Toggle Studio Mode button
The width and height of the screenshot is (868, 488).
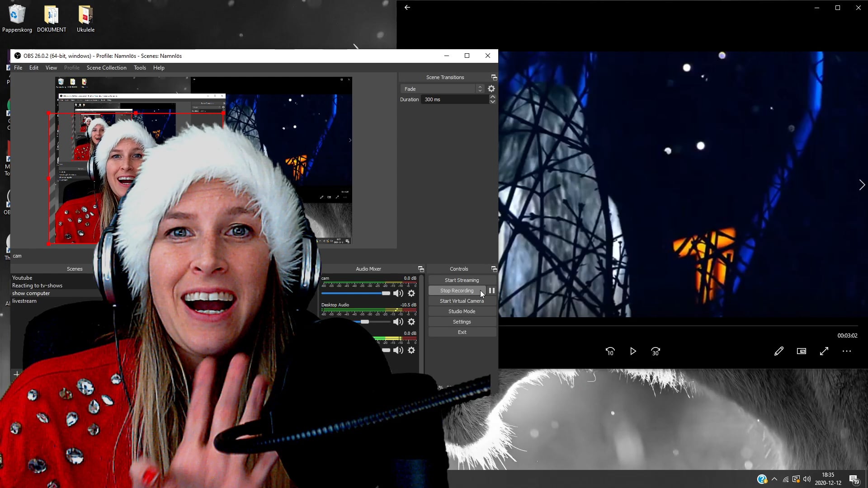pyautogui.click(x=462, y=311)
